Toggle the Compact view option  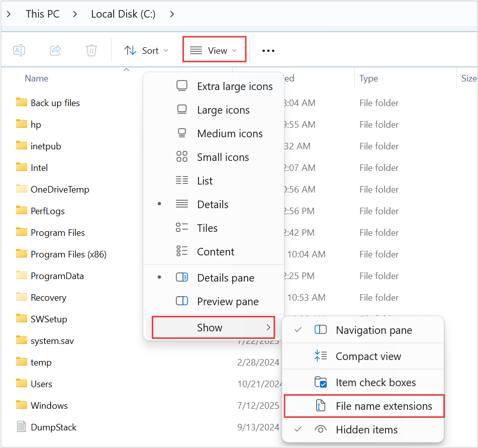[x=368, y=356]
